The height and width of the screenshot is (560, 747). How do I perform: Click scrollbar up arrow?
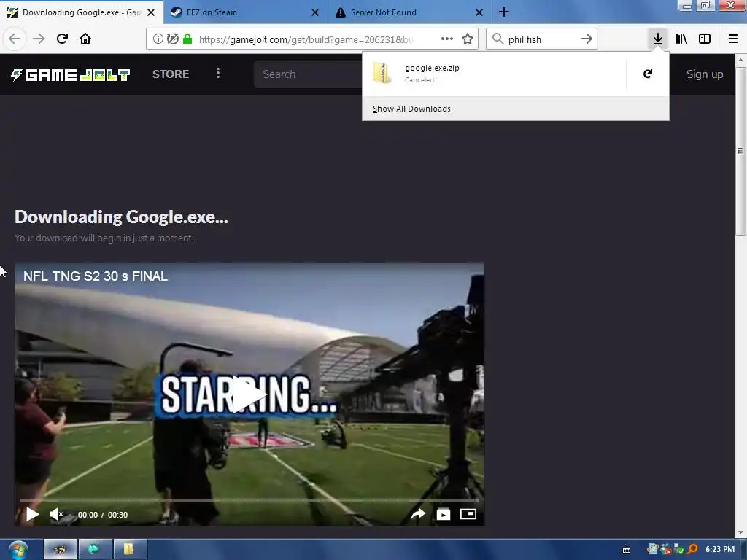(740, 60)
